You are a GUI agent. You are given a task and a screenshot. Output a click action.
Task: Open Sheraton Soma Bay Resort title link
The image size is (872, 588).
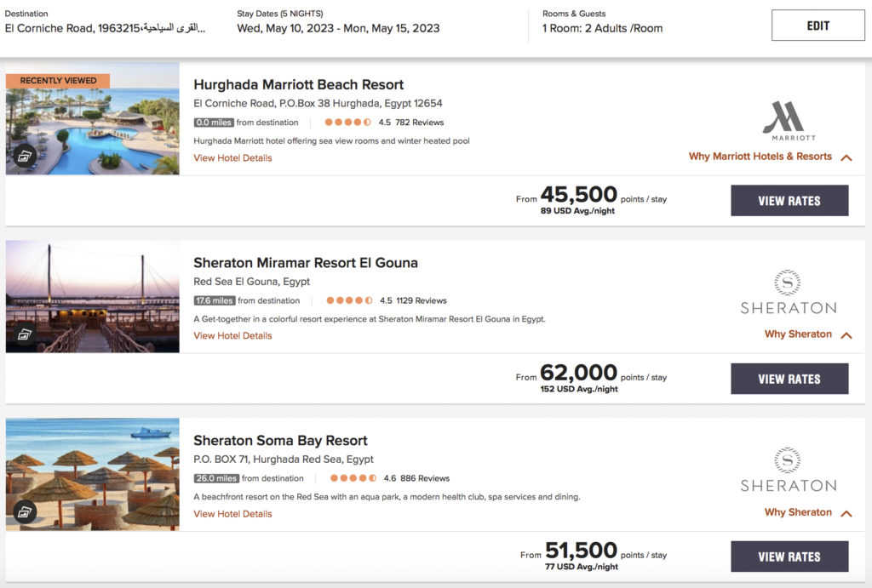[280, 441]
